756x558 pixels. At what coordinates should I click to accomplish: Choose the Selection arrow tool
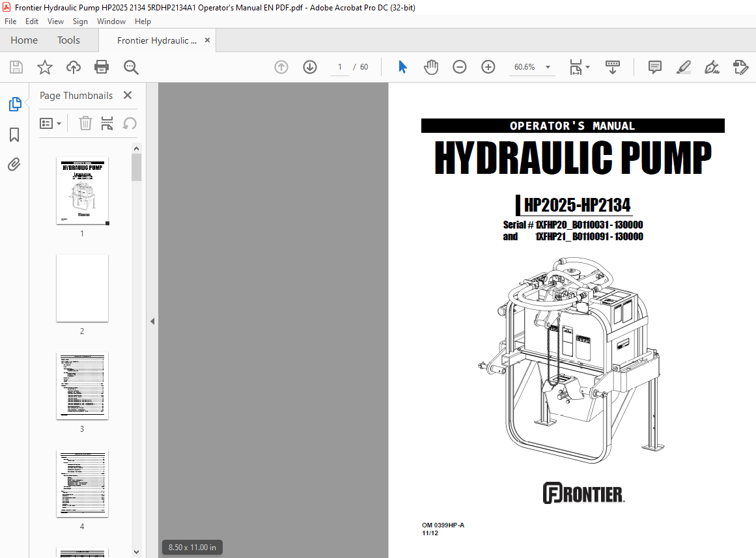(402, 67)
